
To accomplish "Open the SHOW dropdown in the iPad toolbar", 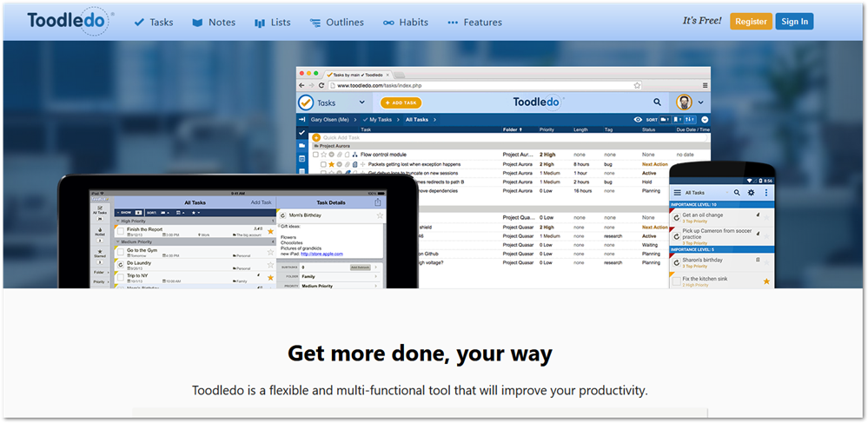I will (x=129, y=212).
